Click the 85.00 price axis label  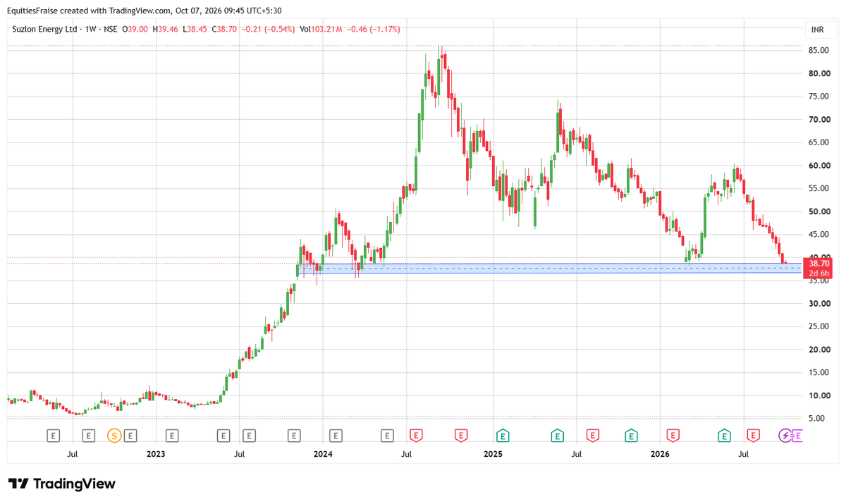818,51
